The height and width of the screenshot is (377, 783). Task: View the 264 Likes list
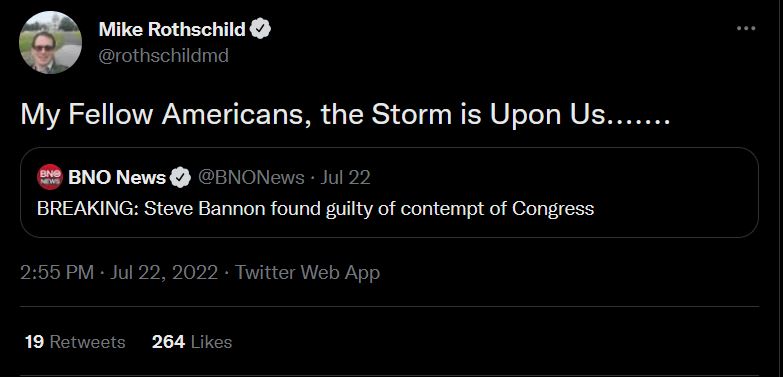pos(192,342)
